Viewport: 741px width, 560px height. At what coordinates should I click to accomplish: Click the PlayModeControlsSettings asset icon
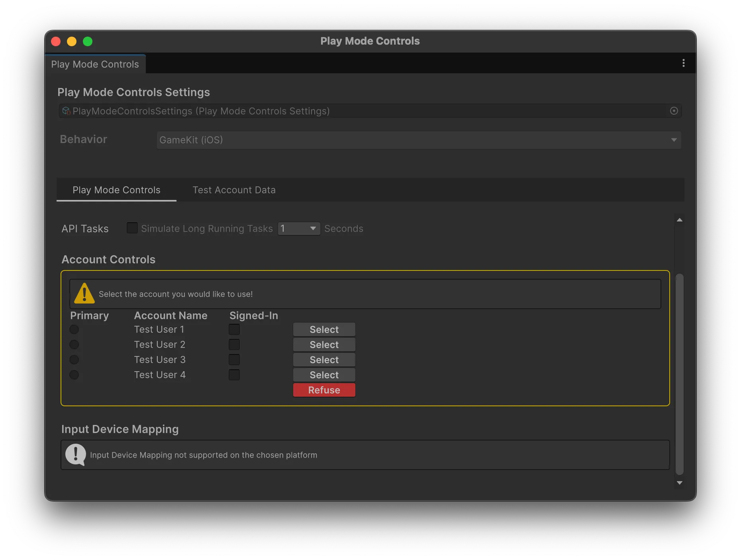tap(66, 111)
